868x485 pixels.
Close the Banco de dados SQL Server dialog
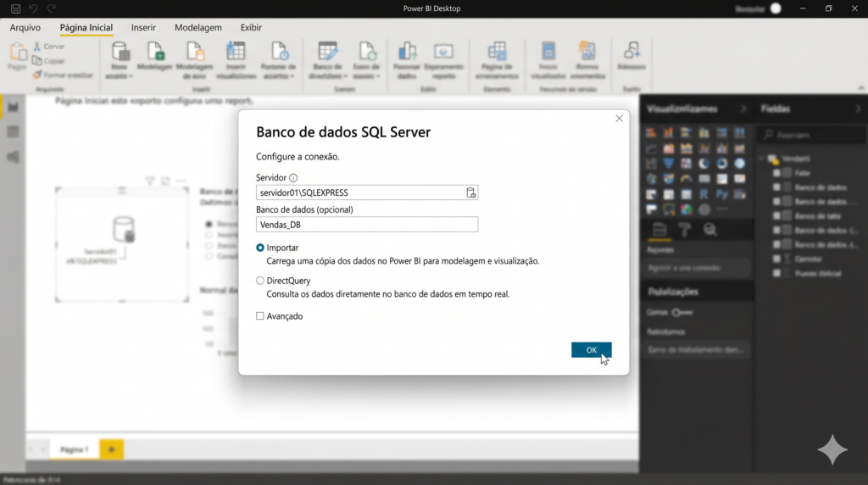(619, 119)
